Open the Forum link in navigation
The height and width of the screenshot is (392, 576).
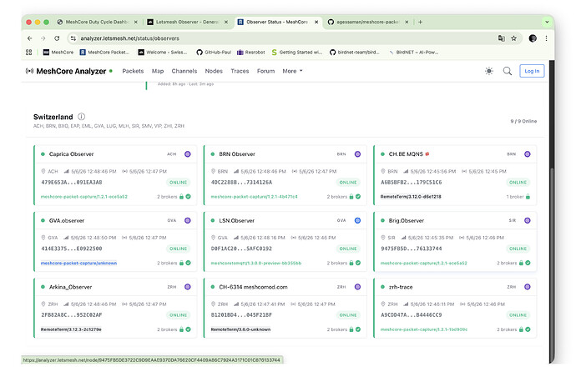(x=265, y=71)
